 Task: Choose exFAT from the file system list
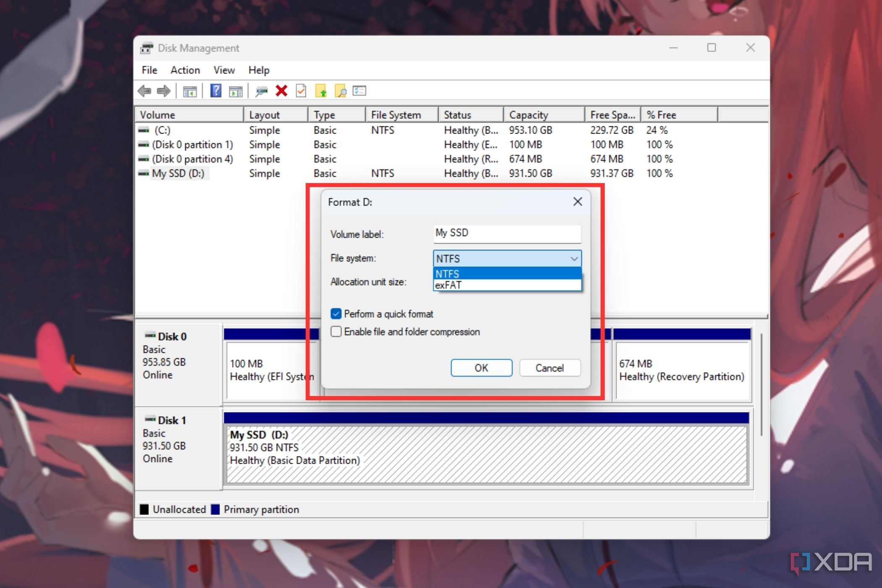[507, 285]
